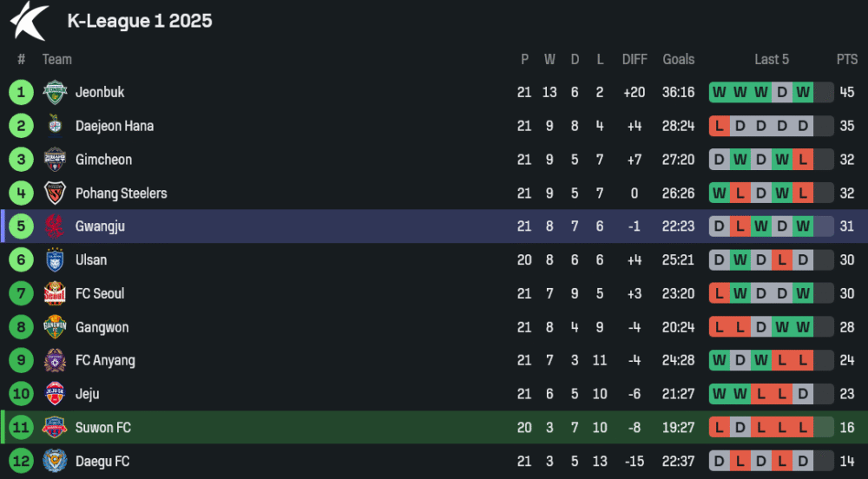
Task: Click Jeonbuk's rank 1 position badge
Action: 21,92
